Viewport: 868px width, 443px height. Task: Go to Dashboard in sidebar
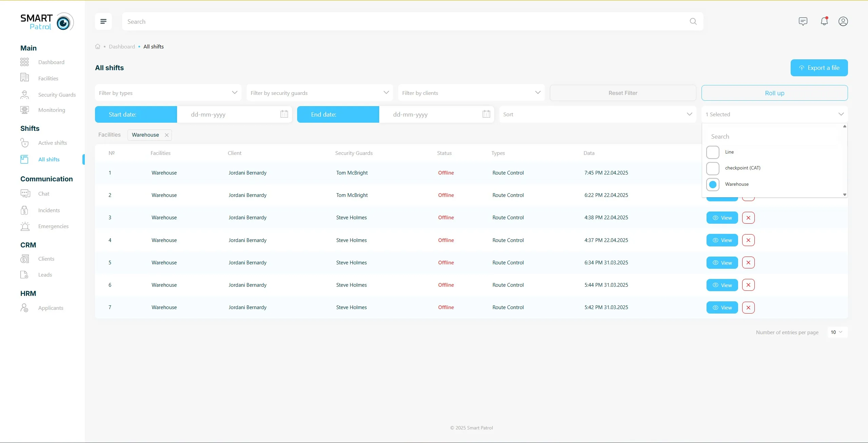(x=51, y=62)
